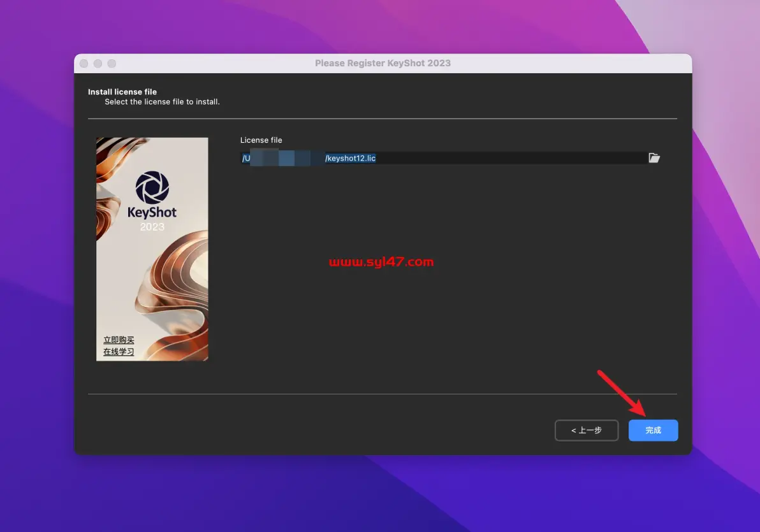The width and height of the screenshot is (760, 532).
Task: Click the 'License file' label
Action: 261,140
